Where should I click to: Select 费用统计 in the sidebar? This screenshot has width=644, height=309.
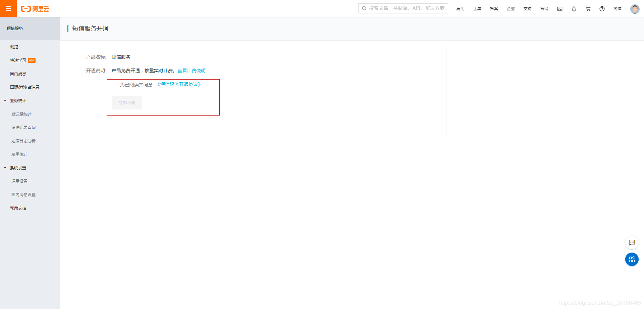19,154
